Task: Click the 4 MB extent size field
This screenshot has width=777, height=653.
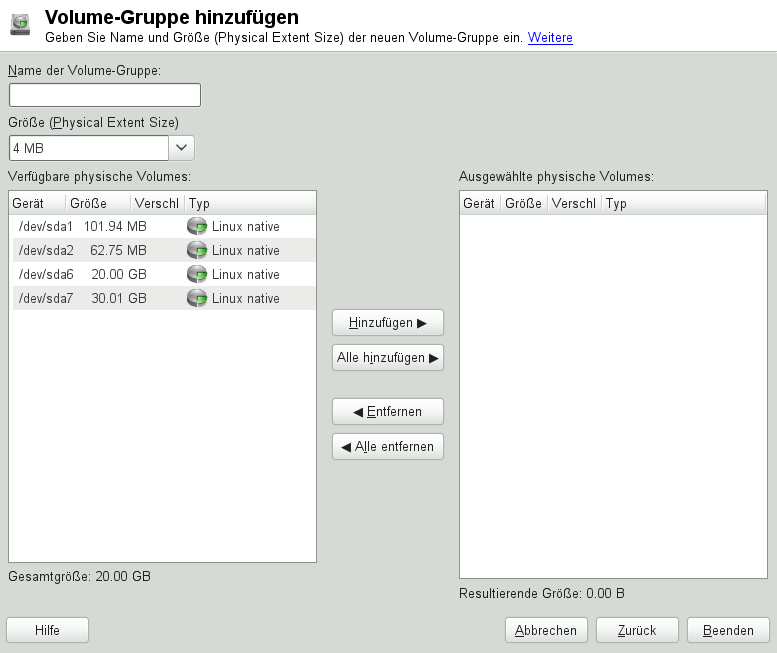Action: (89, 148)
